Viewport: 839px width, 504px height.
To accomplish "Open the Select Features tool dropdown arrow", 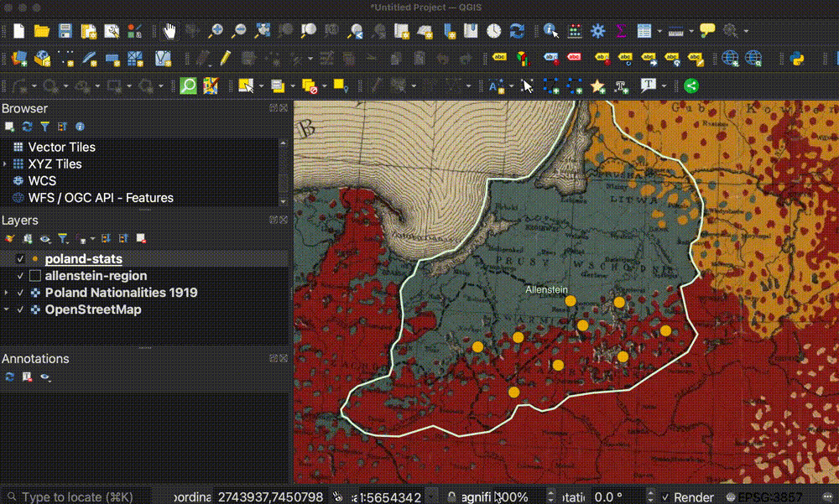I will [x=261, y=86].
